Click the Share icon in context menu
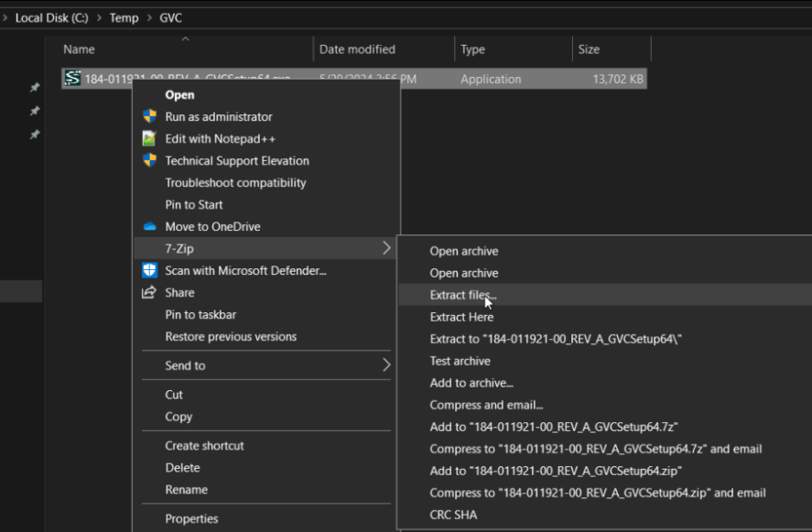Viewport: 812px width, 532px height. point(149,292)
